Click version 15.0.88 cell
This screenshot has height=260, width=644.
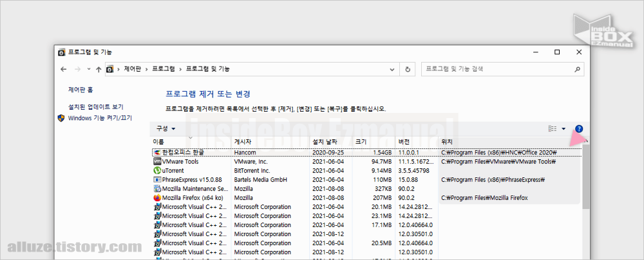[x=408, y=180]
